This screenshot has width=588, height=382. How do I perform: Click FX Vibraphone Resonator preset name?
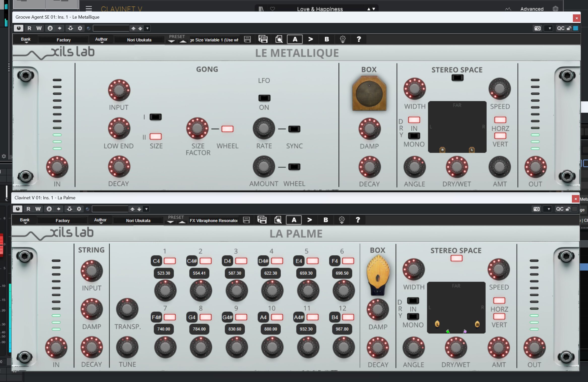[213, 220]
